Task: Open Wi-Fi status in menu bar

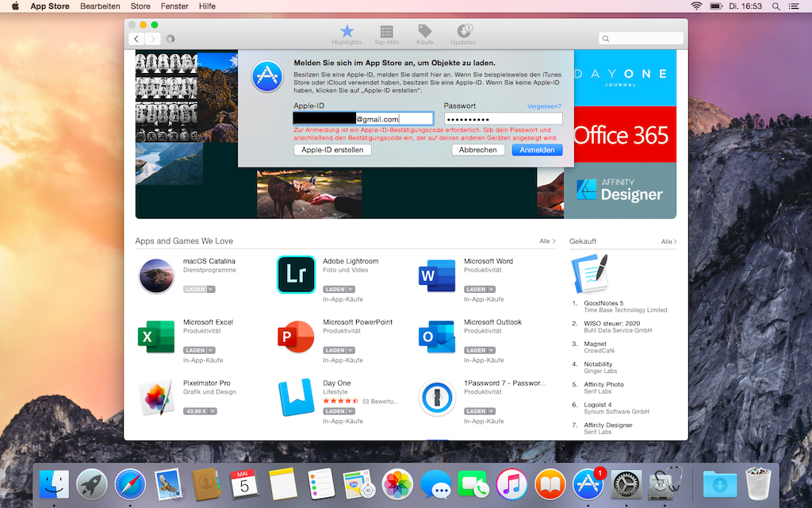Action: (696, 6)
